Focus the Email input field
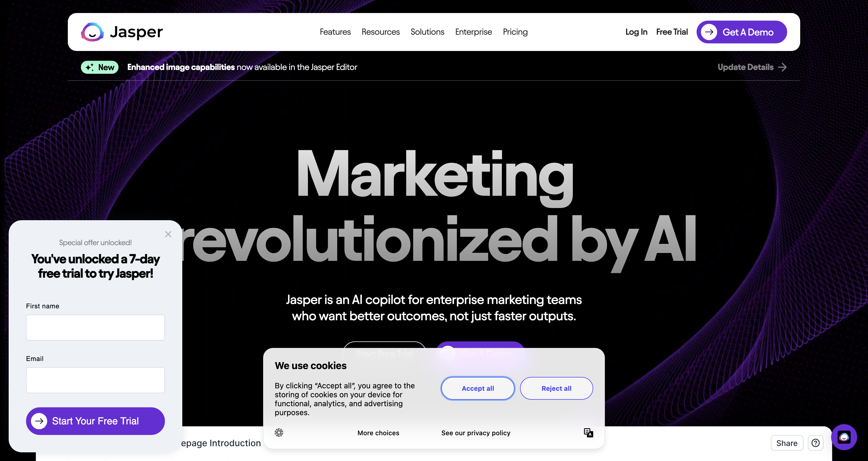Viewport: 868px width, 461px height. click(x=95, y=380)
